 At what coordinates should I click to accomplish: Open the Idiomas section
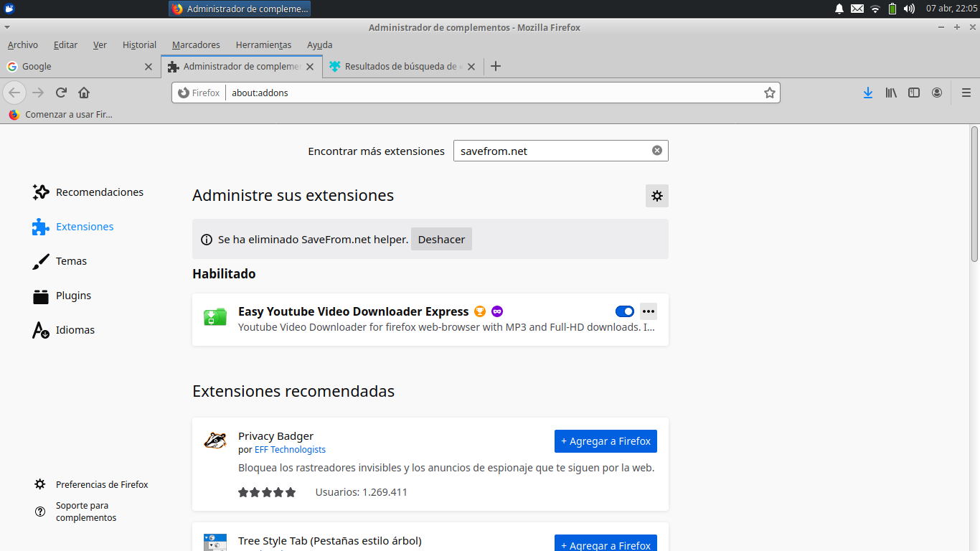coord(63,330)
